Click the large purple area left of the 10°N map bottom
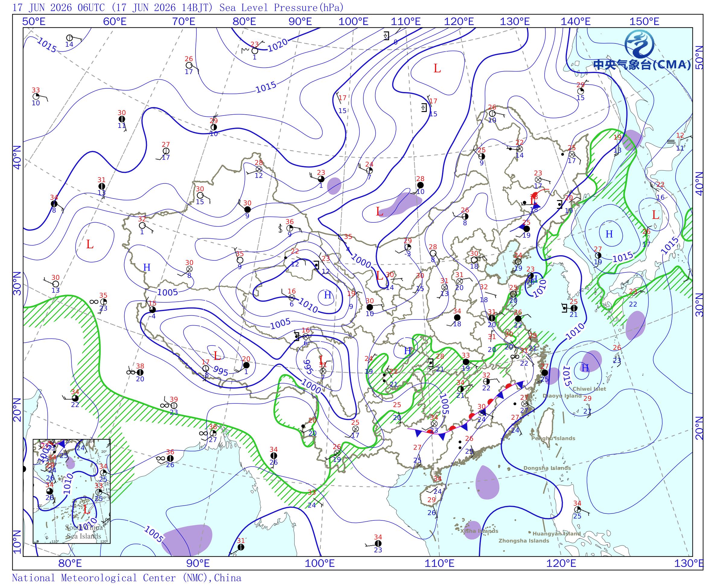 point(187,540)
